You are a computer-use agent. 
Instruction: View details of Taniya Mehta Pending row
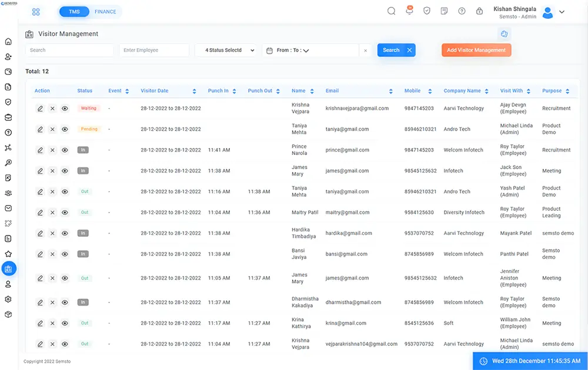click(x=65, y=129)
